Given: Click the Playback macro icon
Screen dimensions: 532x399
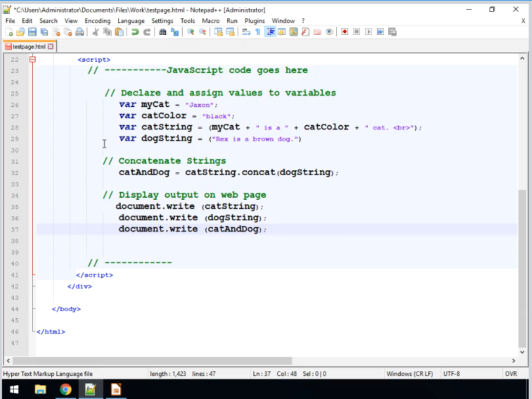Looking at the screenshot, I should click(368, 32).
